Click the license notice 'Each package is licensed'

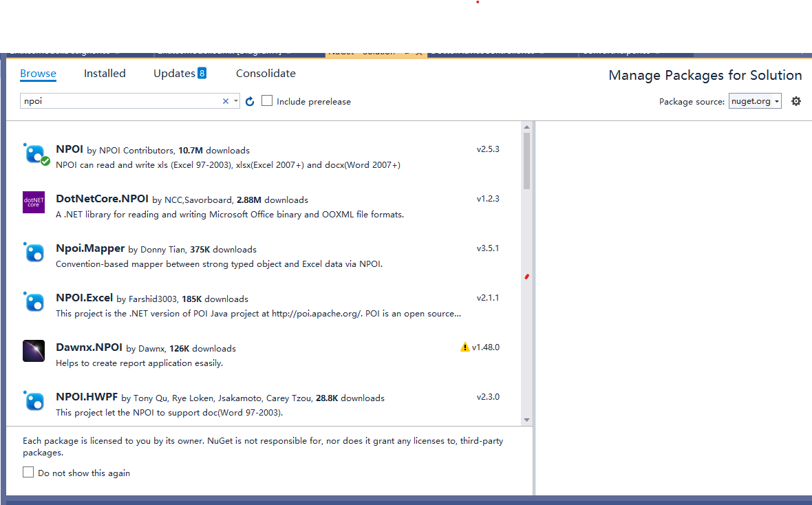click(263, 447)
